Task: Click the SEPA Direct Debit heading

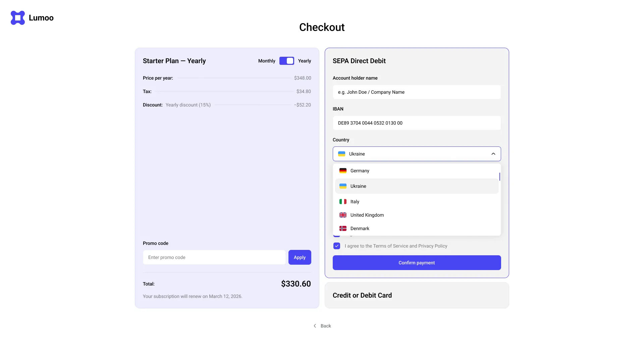Action: [x=359, y=61]
